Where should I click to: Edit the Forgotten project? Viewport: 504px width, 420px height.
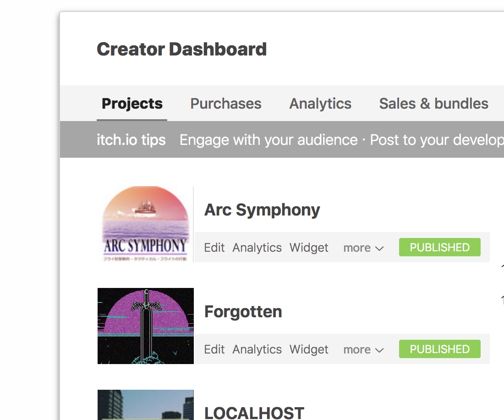pyautogui.click(x=214, y=349)
